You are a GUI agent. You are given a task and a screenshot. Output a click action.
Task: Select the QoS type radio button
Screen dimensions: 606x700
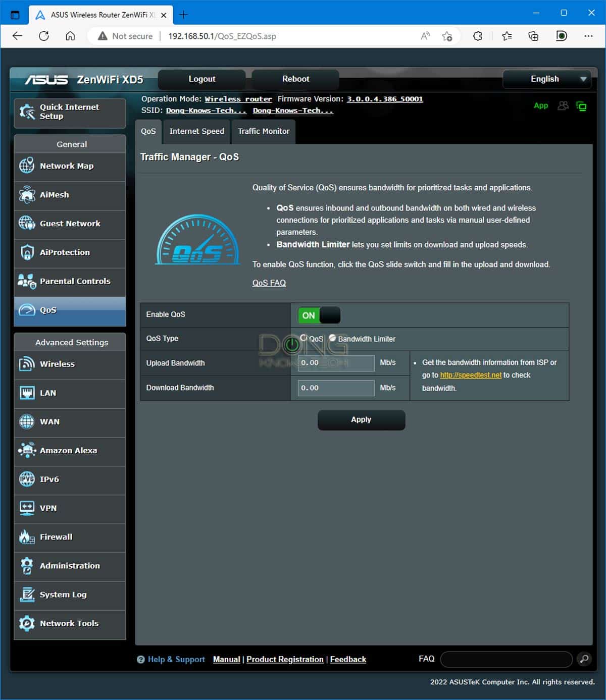point(304,338)
